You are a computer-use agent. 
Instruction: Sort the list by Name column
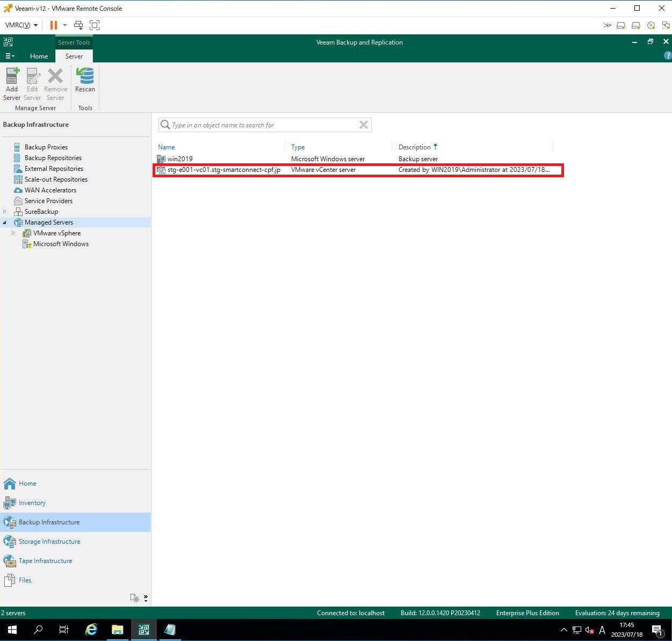click(167, 147)
